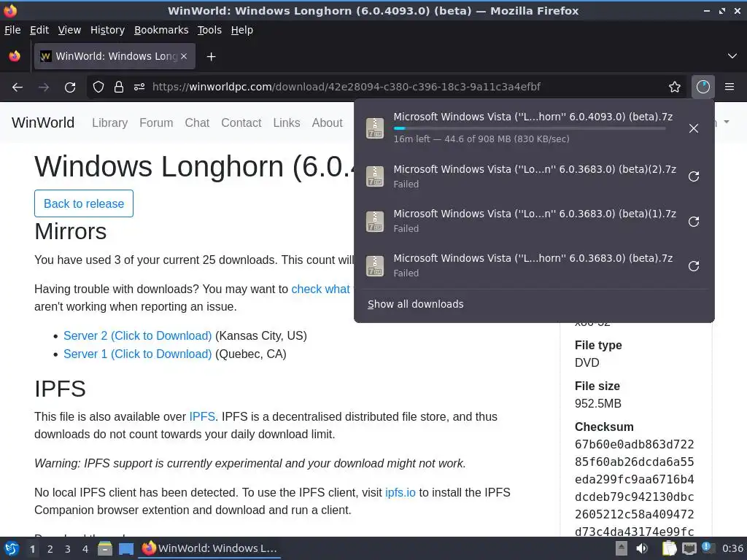Image resolution: width=747 pixels, height=560 pixels.
Task: Open the Bookmarks menu
Action: [161, 30]
